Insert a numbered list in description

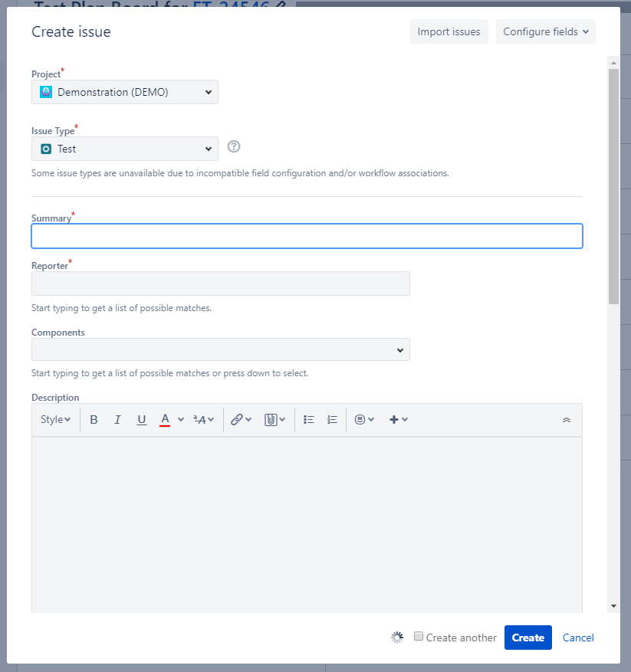(x=332, y=420)
